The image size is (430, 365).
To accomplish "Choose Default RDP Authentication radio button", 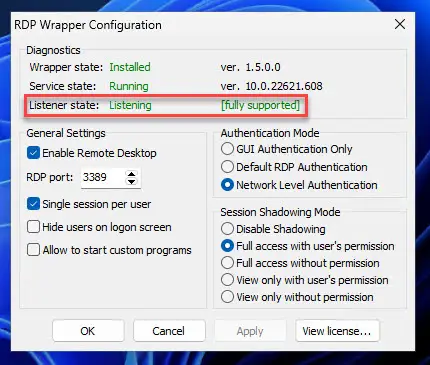I will point(227,167).
